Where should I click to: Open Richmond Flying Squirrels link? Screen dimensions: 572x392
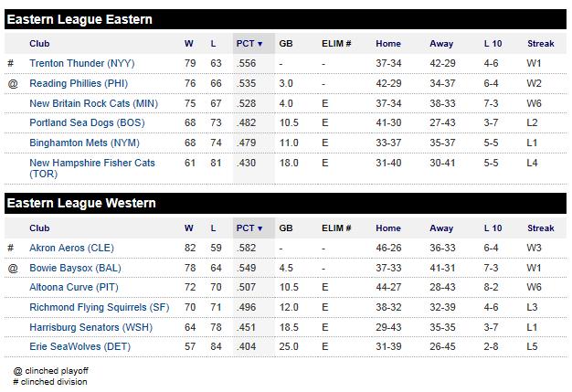(x=99, y=307)
